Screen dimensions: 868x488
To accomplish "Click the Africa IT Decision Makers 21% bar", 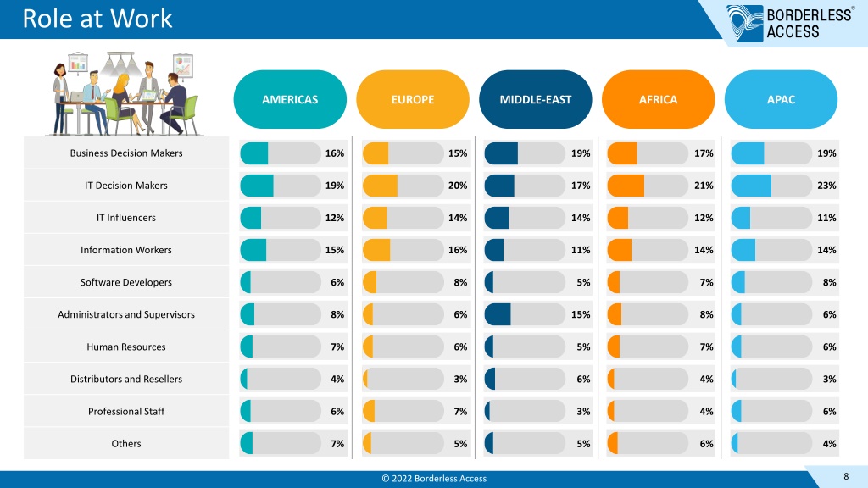I will 648,186.
